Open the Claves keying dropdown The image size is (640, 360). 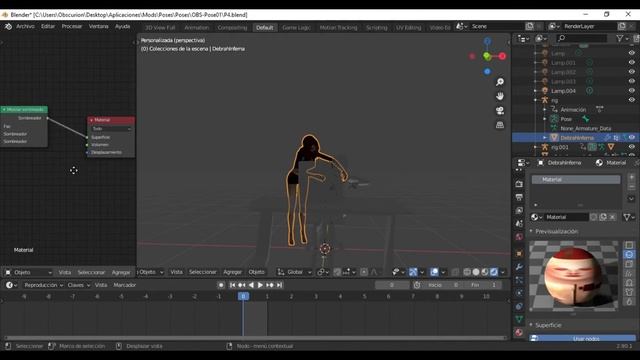[x=78, y=285]
